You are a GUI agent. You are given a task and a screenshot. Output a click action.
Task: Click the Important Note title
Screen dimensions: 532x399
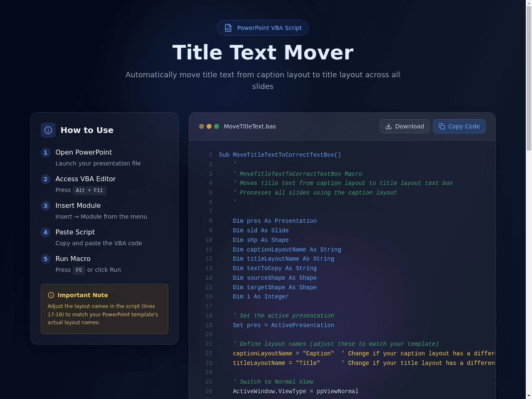pos(83,295)
